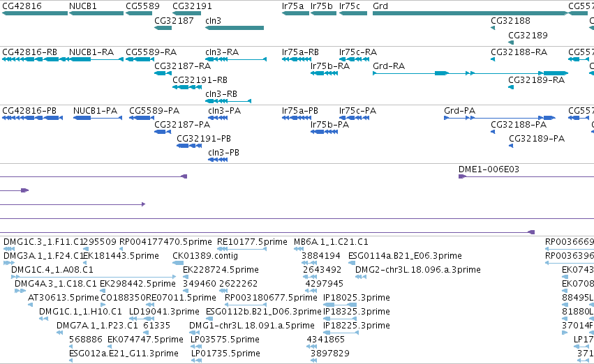This screenshot has height=364, width=594.
Task: Select the DME1-006E03 clone label
Action: coord(489,169)
